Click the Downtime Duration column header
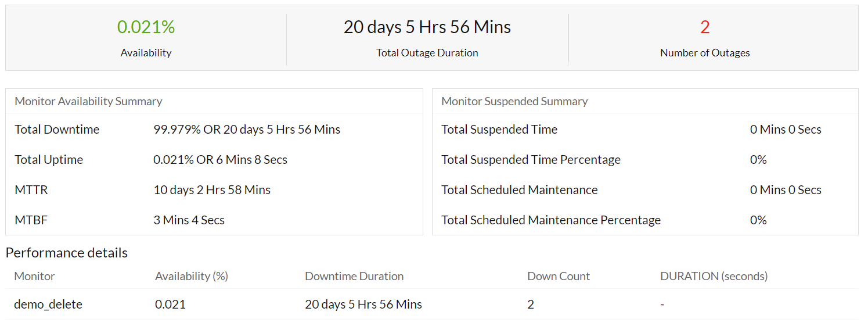The width and height of the screenshot is (868, 326). (x=354, y=277)
